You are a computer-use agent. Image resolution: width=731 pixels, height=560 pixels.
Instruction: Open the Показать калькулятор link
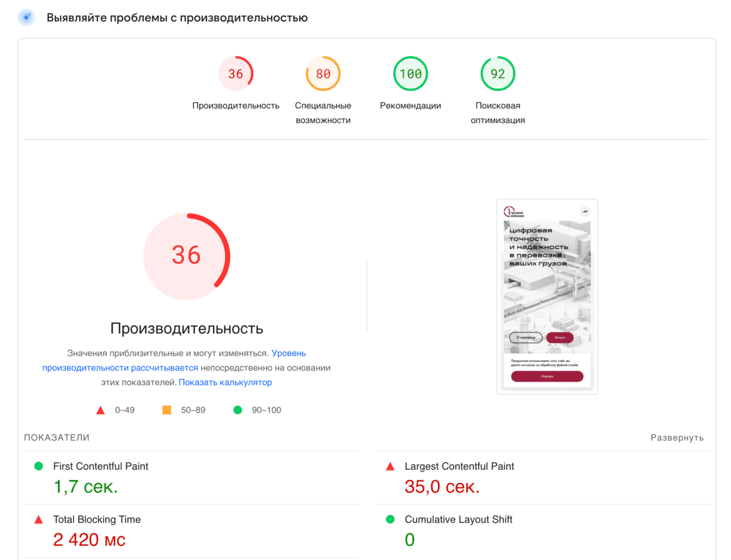click(225, 383)
